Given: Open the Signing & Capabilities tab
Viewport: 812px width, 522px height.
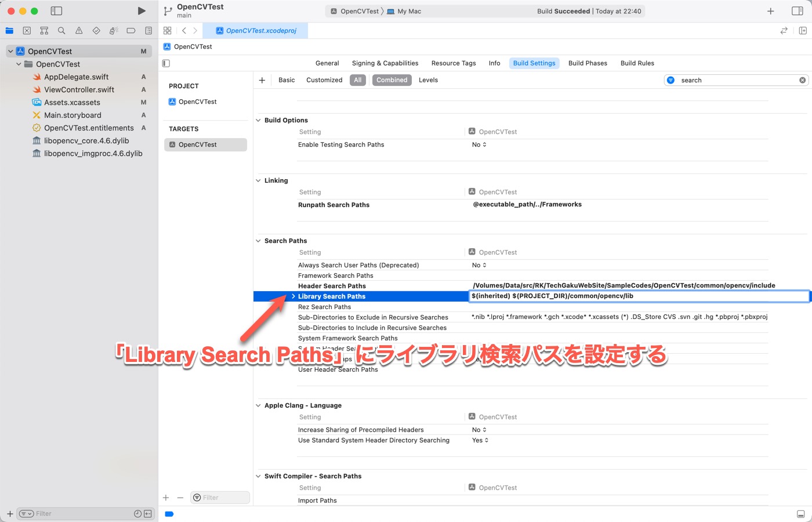Looking at the screenshot, I should [x=385, y=63].
